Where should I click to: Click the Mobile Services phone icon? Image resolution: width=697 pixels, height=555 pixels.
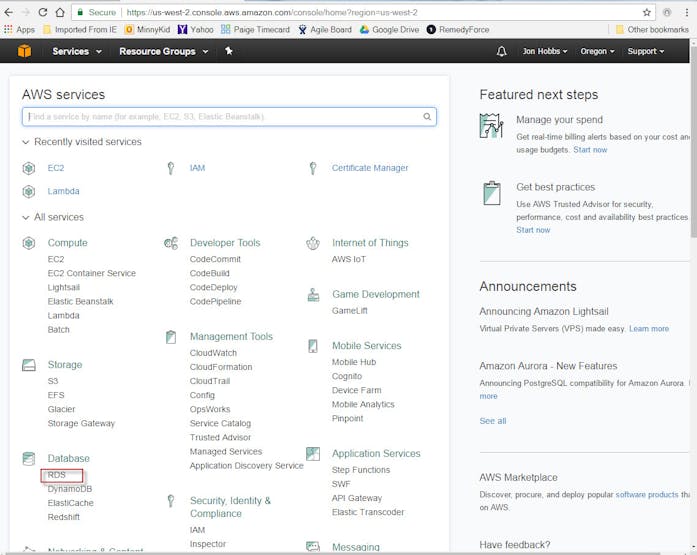click(313, 346)
